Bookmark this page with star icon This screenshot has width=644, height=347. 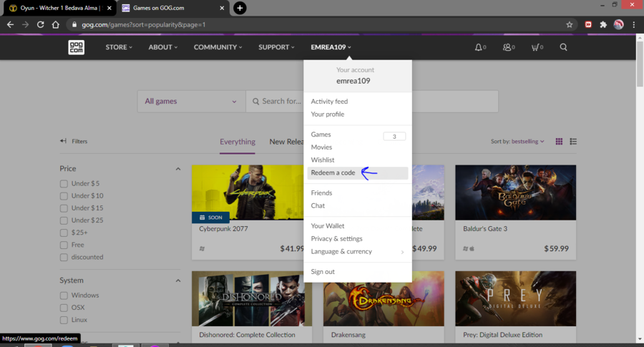point(569,24)
